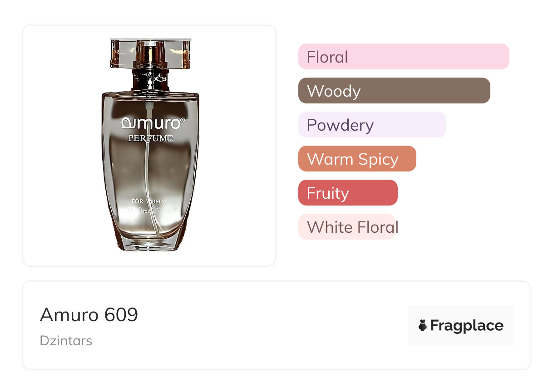Screen dimensions: 553x392
Task: Select the Floral accord bar
Action: click(x=403, y=57)
